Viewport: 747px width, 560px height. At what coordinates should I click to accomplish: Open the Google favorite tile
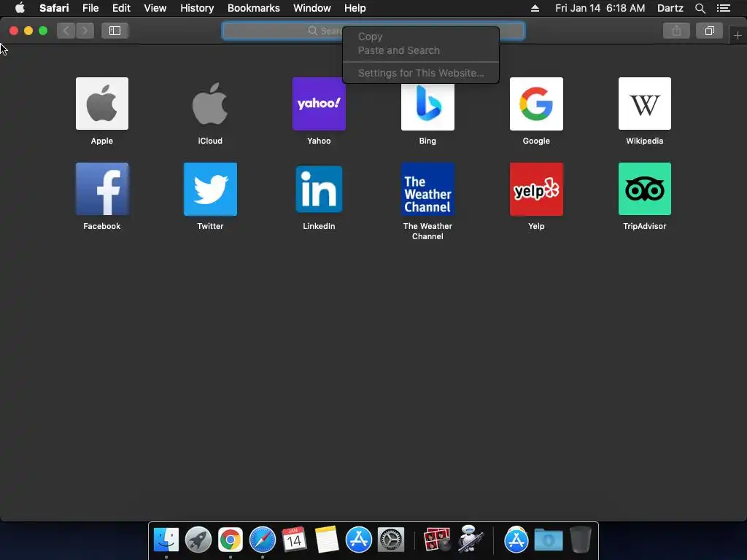tap(536, 104)
